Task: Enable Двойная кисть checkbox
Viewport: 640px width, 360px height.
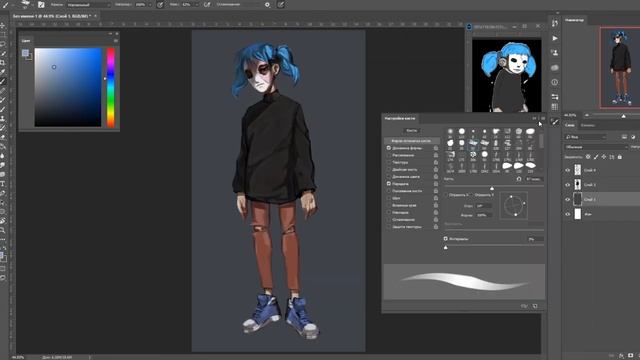Action: 389,169
